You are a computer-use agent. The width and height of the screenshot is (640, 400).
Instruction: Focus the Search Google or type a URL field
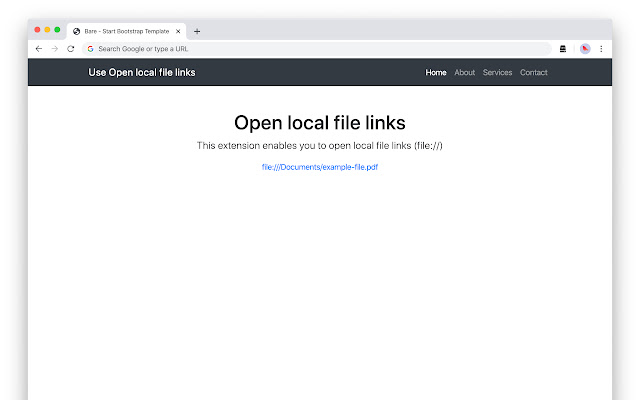[317, 49]
